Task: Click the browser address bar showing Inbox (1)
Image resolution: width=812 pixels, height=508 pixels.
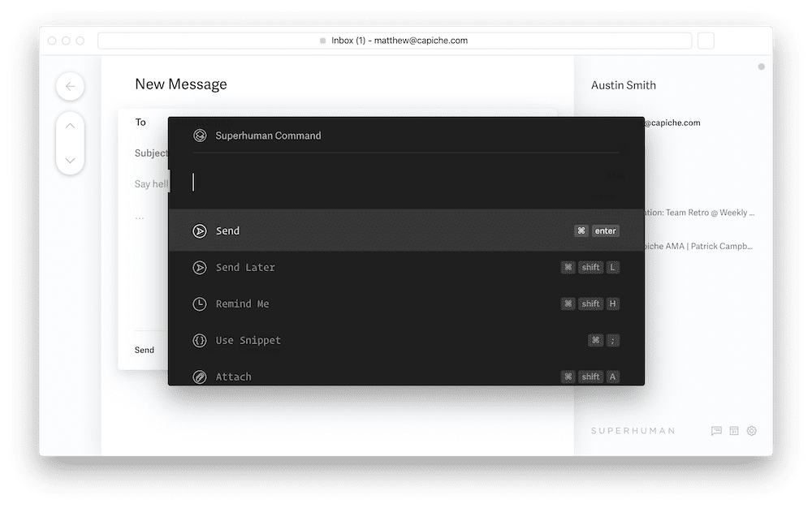Action: coord(394,41)
